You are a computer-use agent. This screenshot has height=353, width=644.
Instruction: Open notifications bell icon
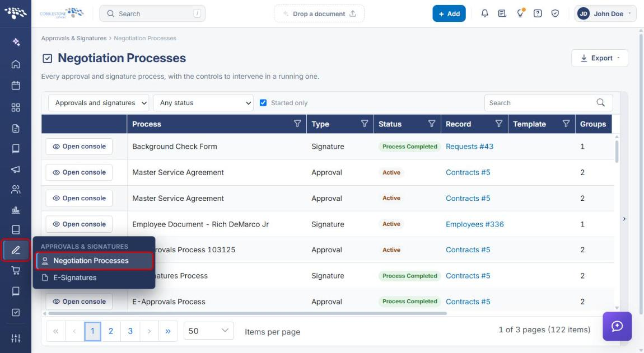pos(484,13)
